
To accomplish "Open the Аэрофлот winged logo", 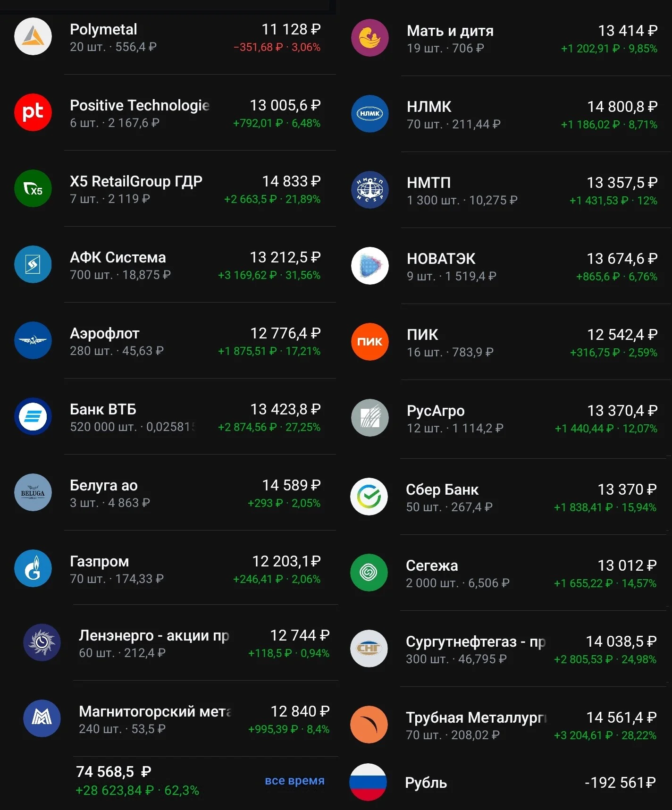I will pos(33,340).
